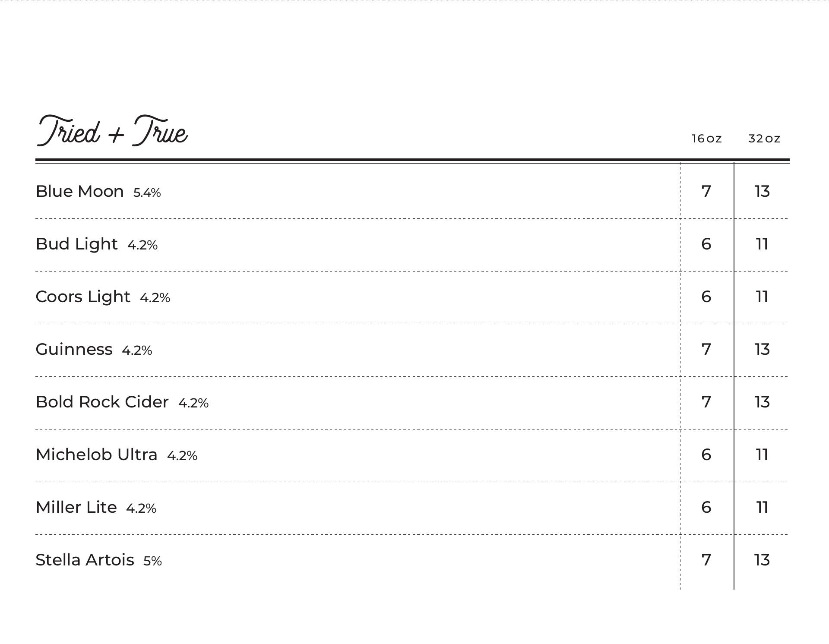Select the Bud Light menu item

pyautogui.click(x=76, y=244)
